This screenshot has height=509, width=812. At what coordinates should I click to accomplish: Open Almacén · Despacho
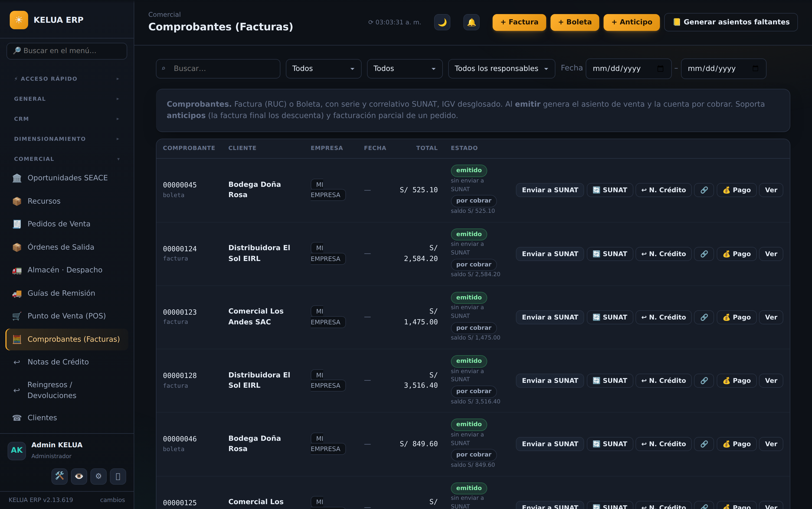click(x=67, y=270)
